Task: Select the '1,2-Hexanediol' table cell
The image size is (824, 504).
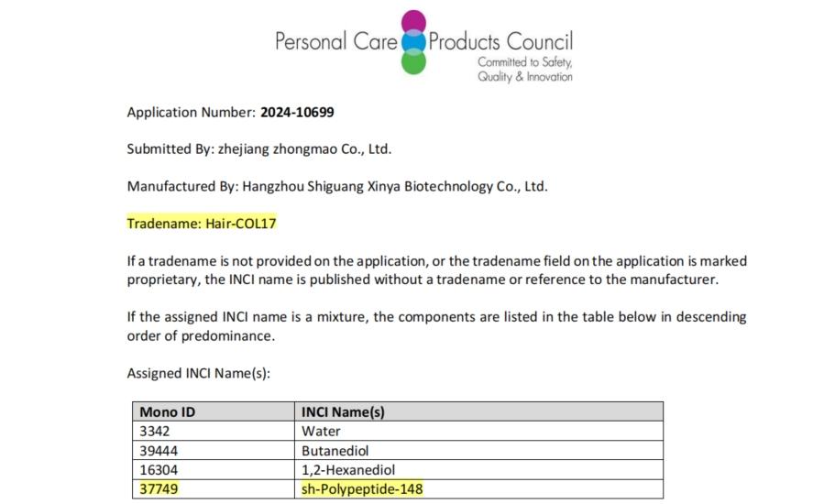Action: (348, 469)
